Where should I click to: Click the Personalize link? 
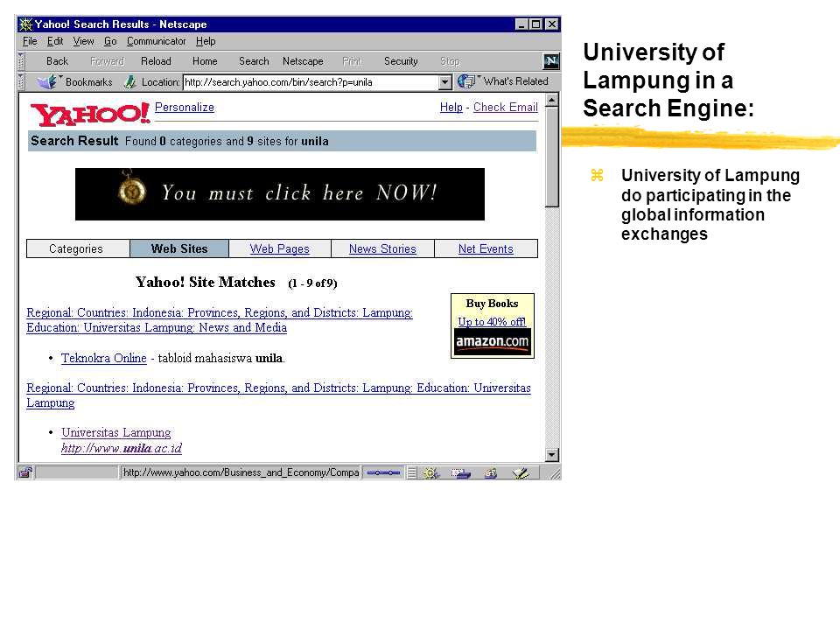[185, 107]
